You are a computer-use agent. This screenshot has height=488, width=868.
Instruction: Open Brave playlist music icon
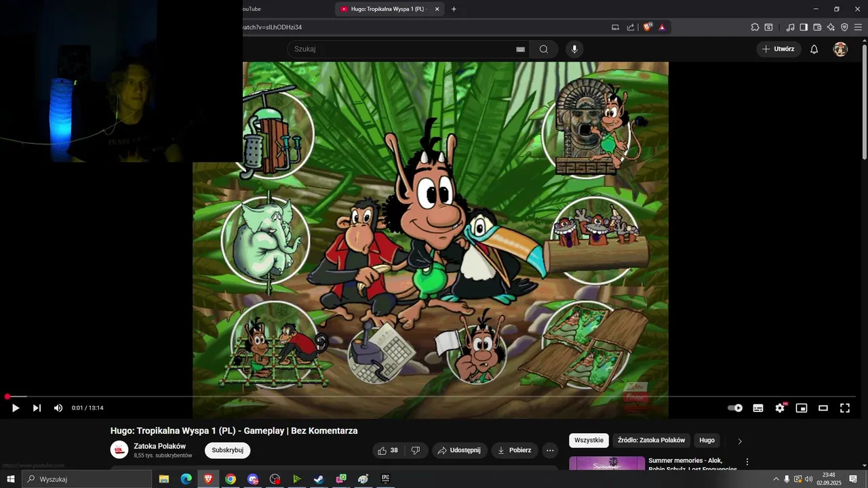pos(790,27)
